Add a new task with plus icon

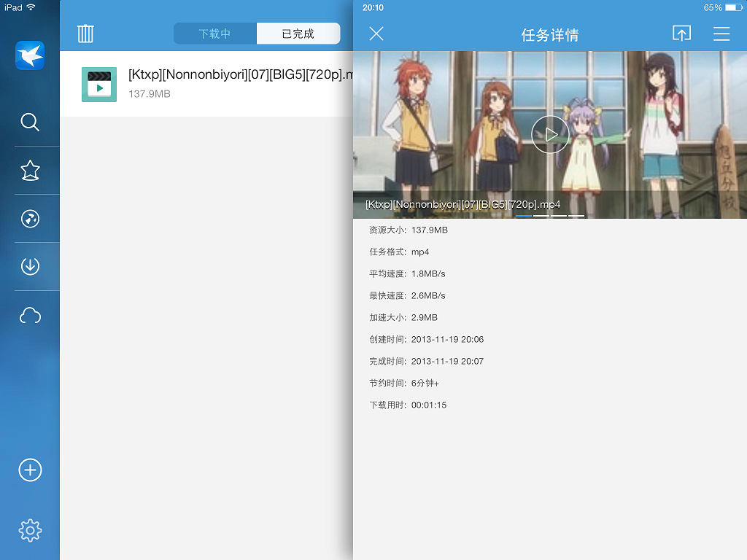tap(30, 470)
